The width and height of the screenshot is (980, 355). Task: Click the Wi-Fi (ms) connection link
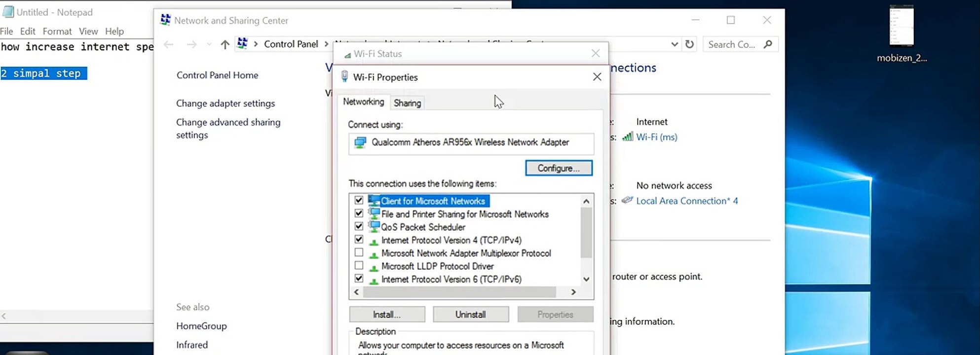pos(657,137)
